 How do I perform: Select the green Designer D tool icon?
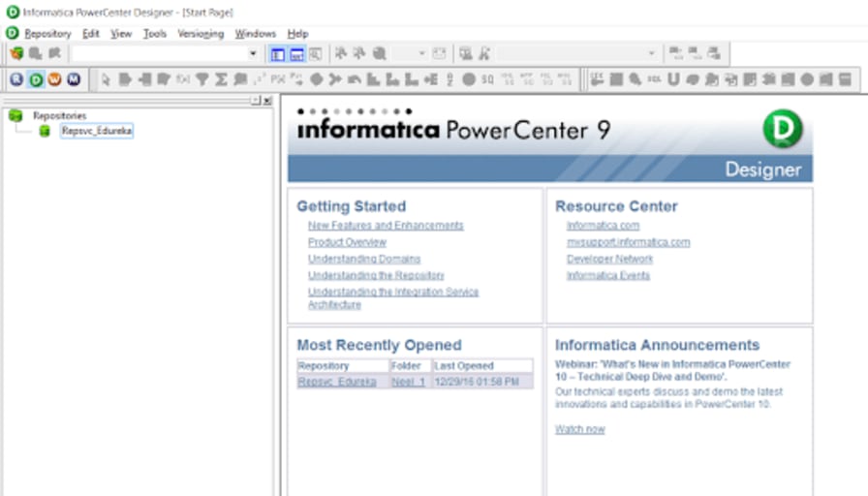[36, 79]
